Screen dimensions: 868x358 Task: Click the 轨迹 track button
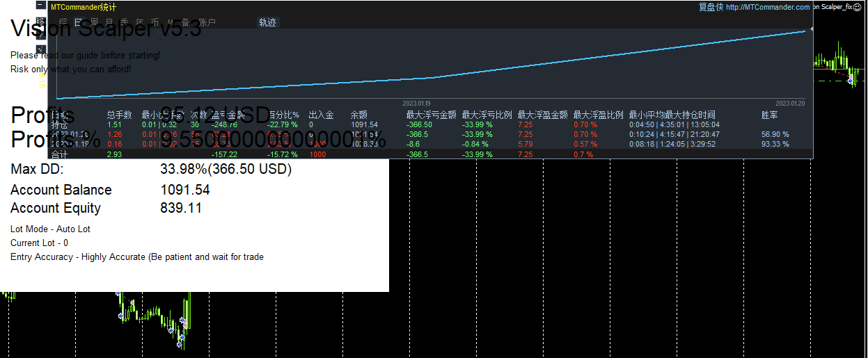coord(268,22)
